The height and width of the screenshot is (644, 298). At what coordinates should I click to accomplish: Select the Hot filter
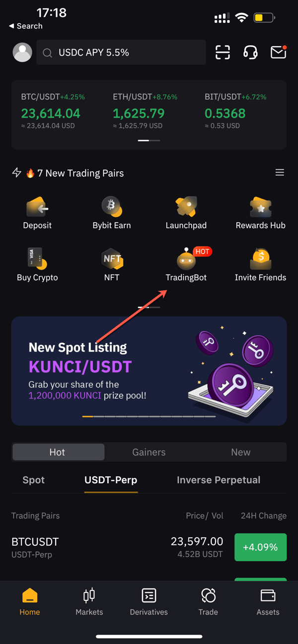(x=58, y=452)
